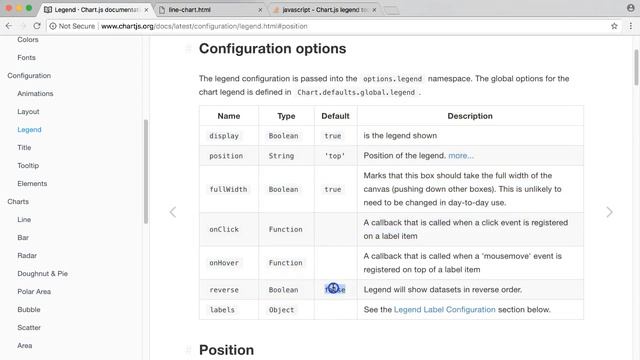The width and height of the screenshot is (640, 360).
Task: Reload the page with the refresh icon
Action: coord(37,26)
